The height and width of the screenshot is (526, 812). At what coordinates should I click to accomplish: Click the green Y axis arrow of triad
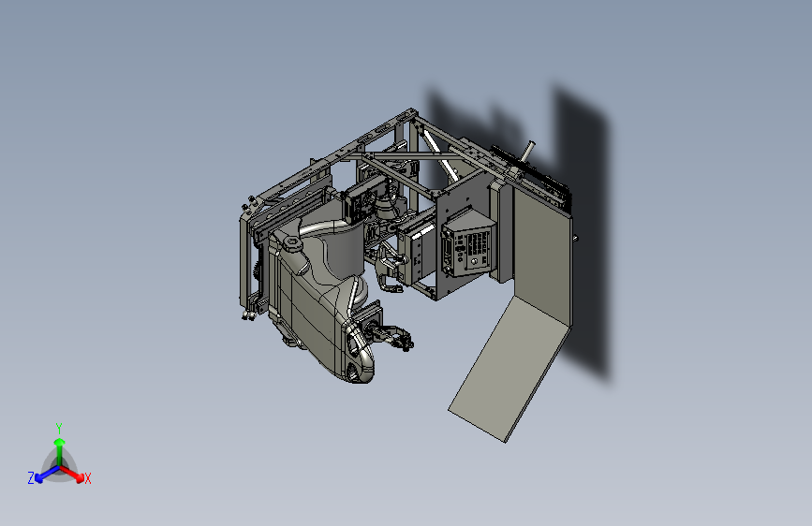point(60,451)
